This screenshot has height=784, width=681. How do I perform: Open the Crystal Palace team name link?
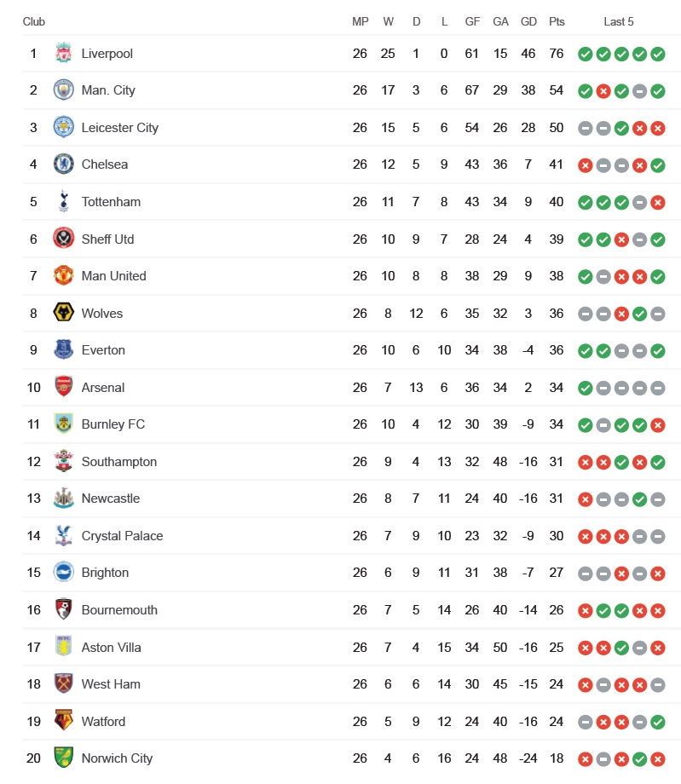point(122,535)
